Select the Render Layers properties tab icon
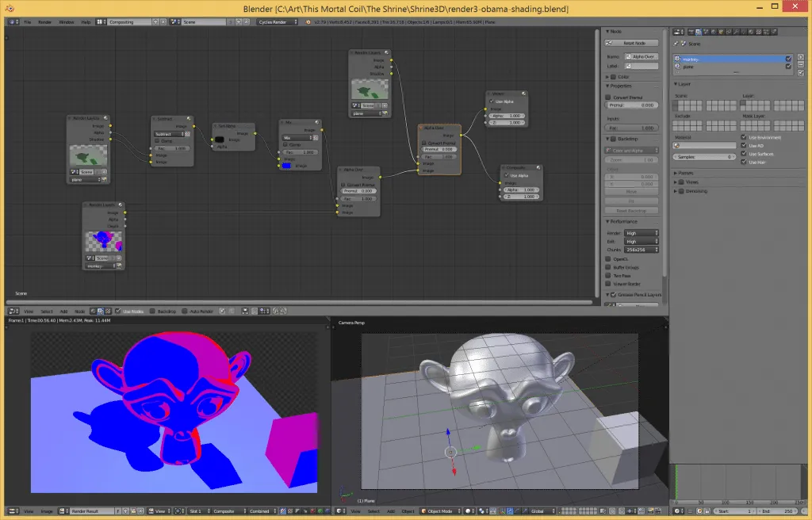Viewport: 812px width, 520px height. click(x=699, y=32)
